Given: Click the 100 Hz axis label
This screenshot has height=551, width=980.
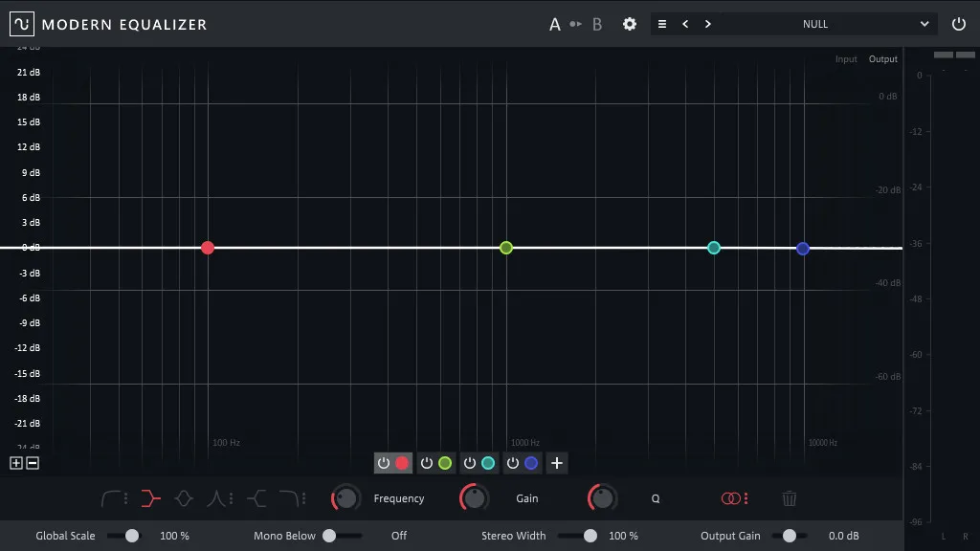Looking at the screenshot, I should point(226,443).
